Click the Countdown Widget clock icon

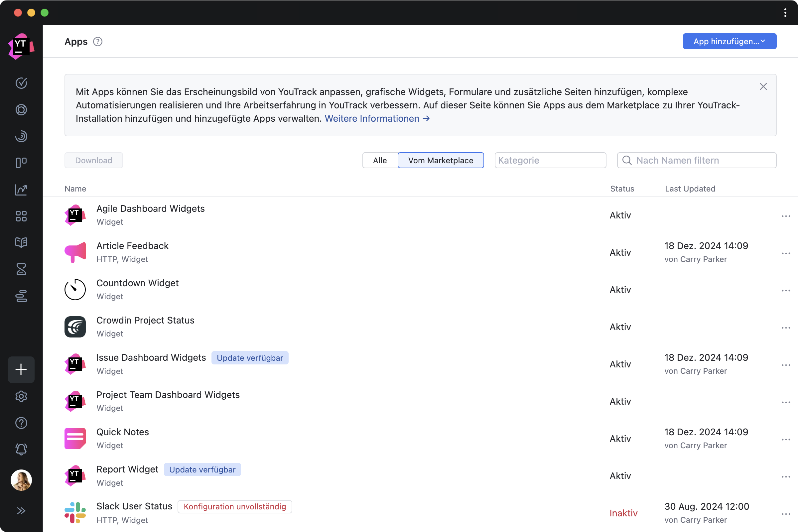tap(75, 289)
